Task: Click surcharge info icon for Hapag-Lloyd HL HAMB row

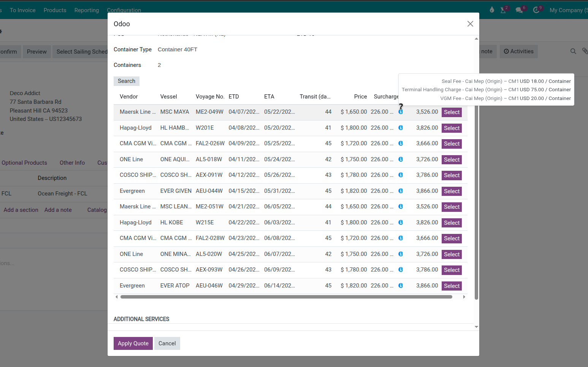Action: [401, 128]
